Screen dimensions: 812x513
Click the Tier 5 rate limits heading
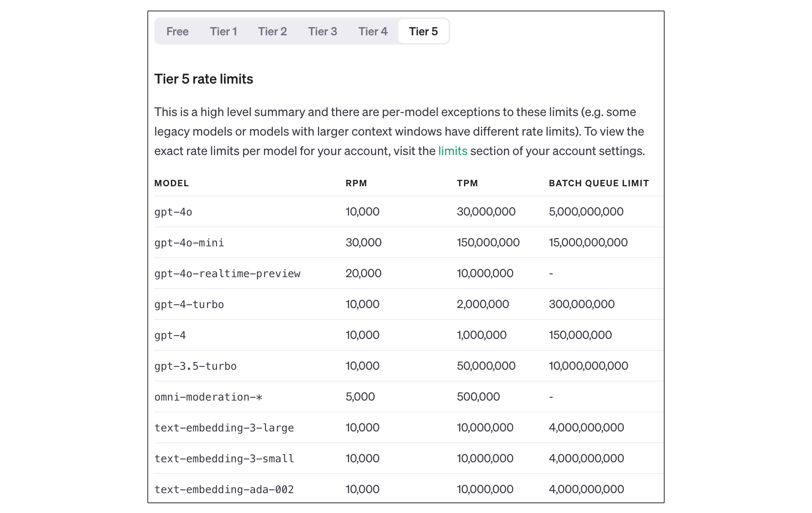(203, 79)
